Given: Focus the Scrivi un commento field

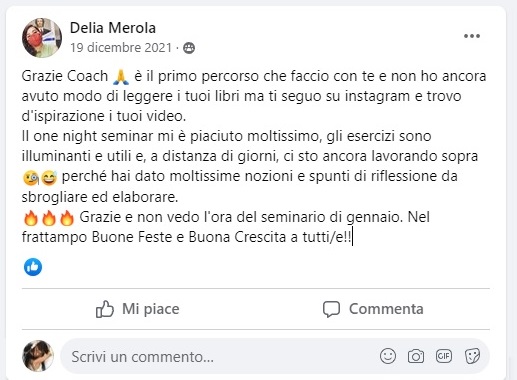Looking at the screenshot, I should pyautogui.click(x=220, y=357).
